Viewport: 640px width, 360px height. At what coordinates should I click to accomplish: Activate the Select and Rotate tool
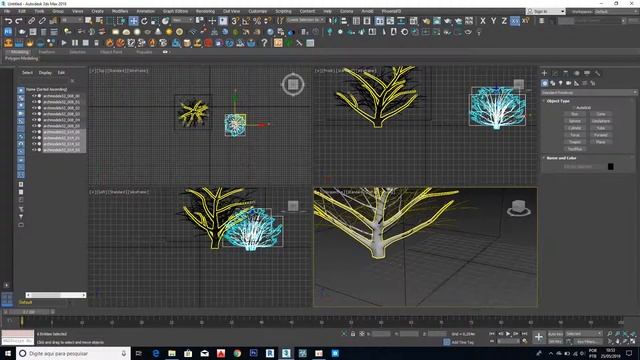(x=144, y=21)
